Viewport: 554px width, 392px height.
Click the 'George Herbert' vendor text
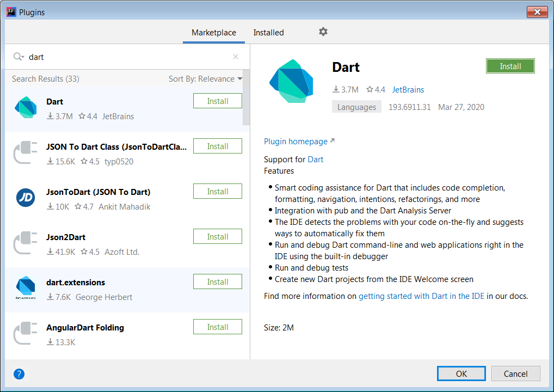(x=104, y=297)
